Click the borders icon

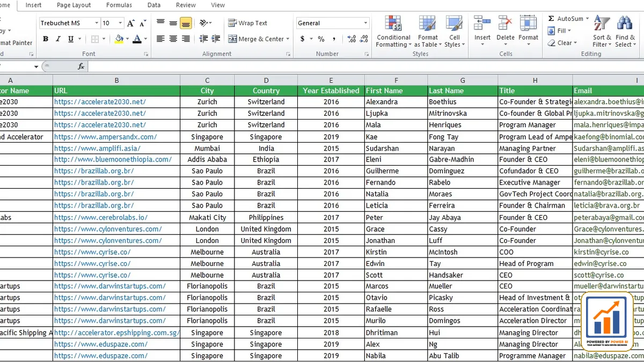[95, 39]
